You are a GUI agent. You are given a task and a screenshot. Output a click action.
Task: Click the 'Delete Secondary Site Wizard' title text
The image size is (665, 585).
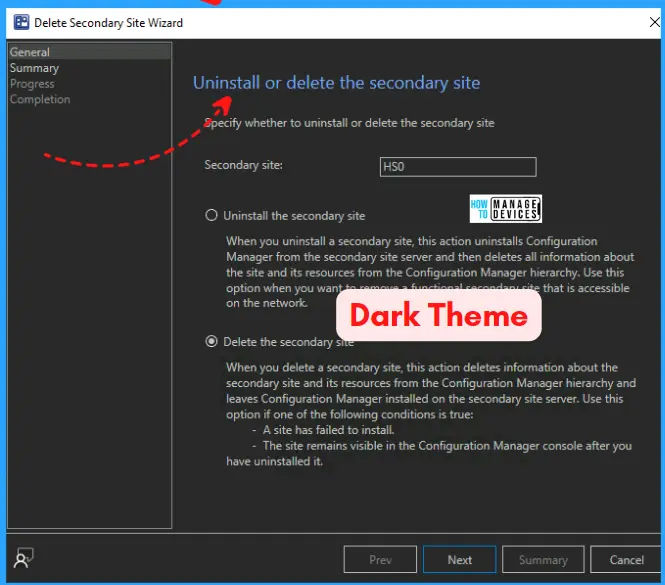[x=109, y=22]
